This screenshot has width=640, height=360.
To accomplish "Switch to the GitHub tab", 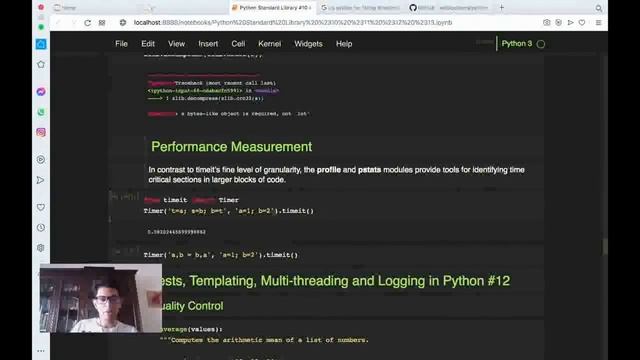I will click(x=449, y=8).
